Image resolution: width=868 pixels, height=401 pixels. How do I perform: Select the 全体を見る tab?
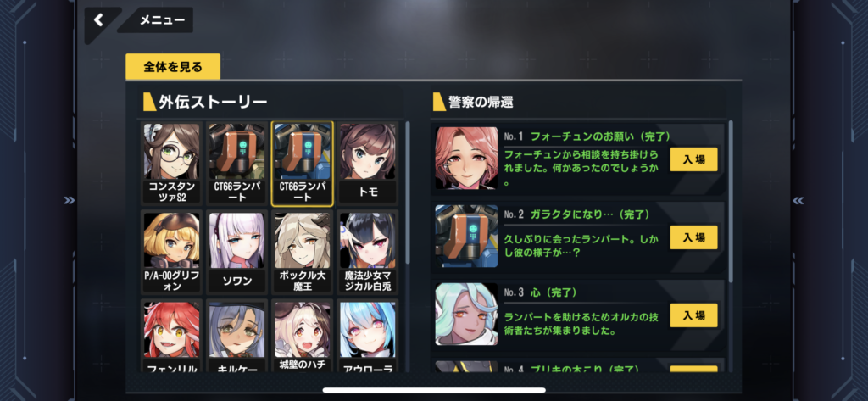173,67
